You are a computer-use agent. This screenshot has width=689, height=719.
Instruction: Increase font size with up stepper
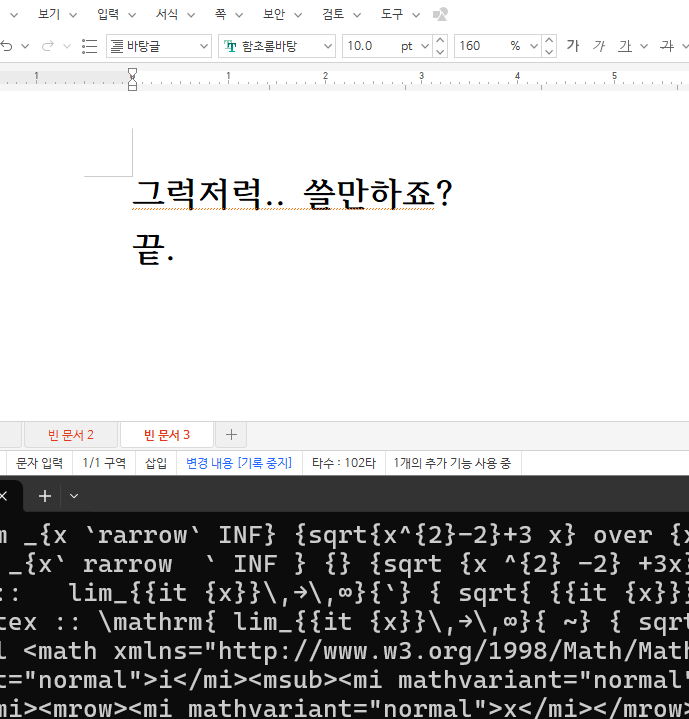[440, 40]
